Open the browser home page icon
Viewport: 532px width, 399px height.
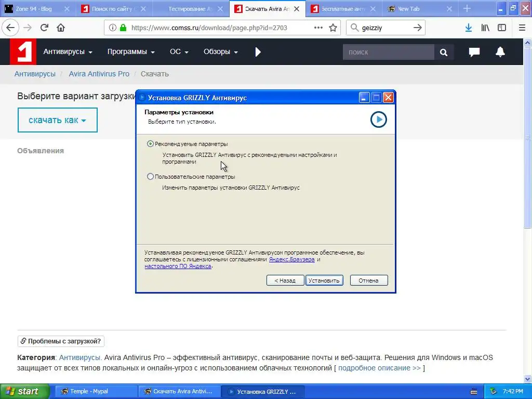point(61,28)
